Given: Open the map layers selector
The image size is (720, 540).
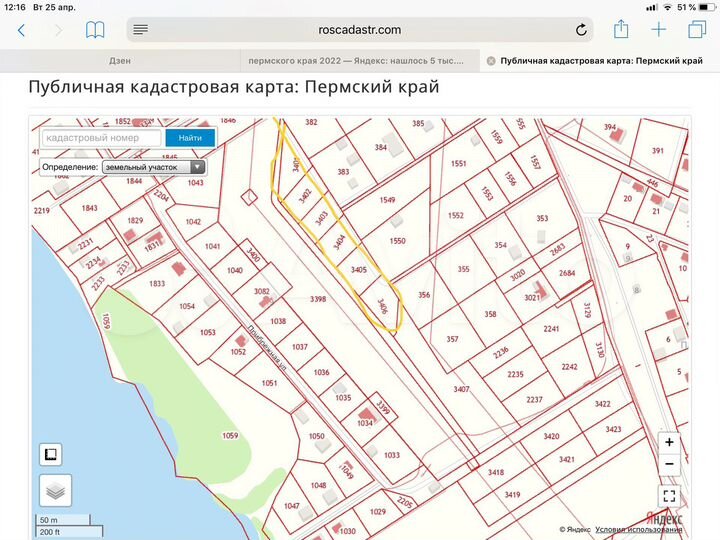Looking at the screenshot, I should tap(56, 491).
